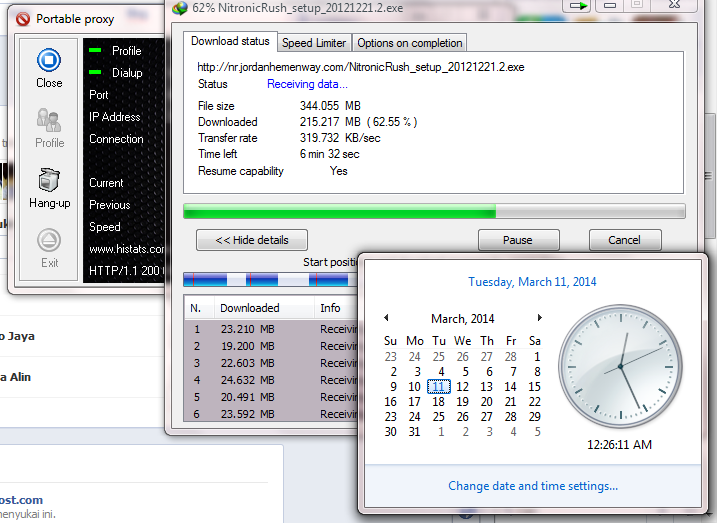
Task: Click the green arrow button in title bar
Action: click(577, 5)
